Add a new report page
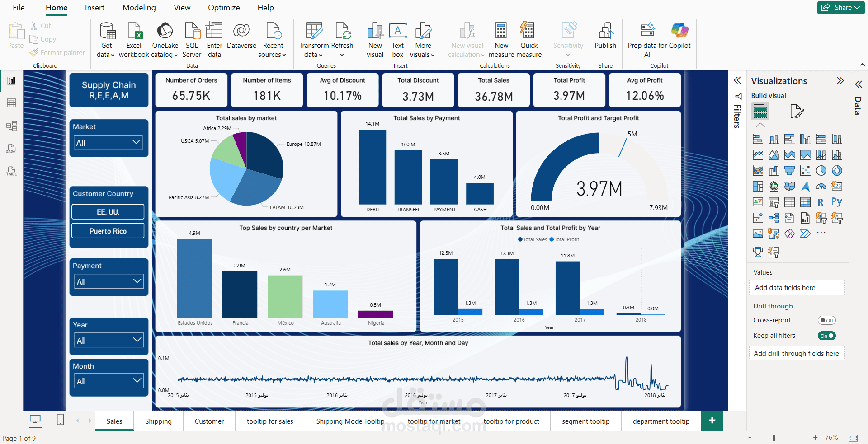This screenshot has height=444, width=868. click(x=712, y=421)
